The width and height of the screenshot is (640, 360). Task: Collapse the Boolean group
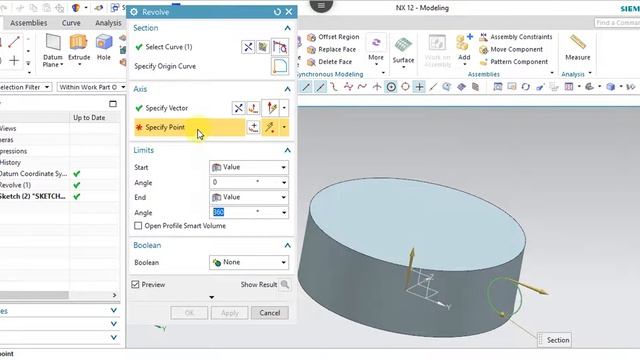point(287,245)
